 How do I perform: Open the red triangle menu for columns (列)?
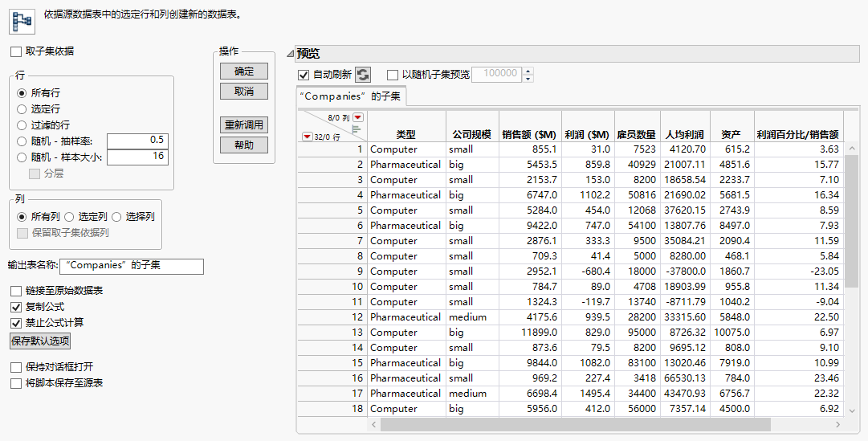click(358, 117)
